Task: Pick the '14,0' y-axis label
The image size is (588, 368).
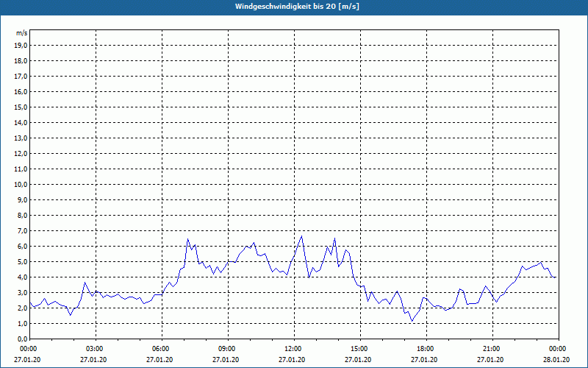Action: pos(21,122)
